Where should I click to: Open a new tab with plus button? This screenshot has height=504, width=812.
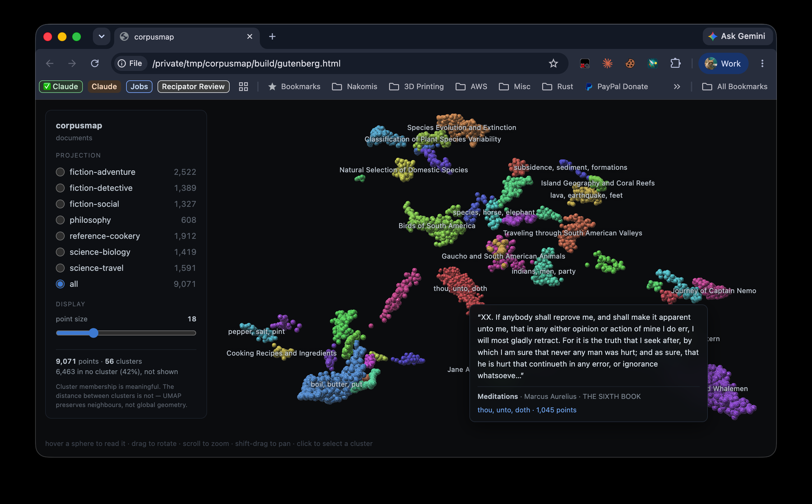click(272, 37)
